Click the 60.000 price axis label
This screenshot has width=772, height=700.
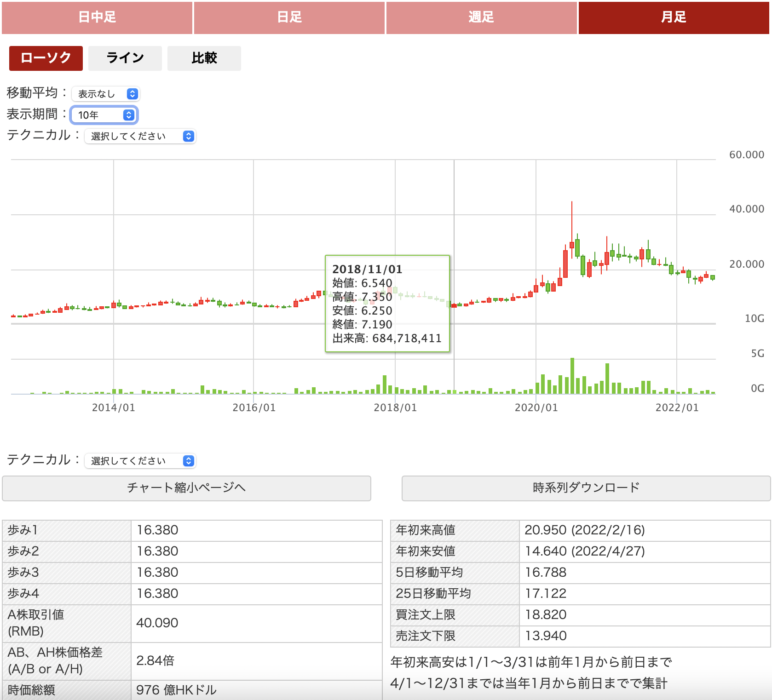coord(747,155)
